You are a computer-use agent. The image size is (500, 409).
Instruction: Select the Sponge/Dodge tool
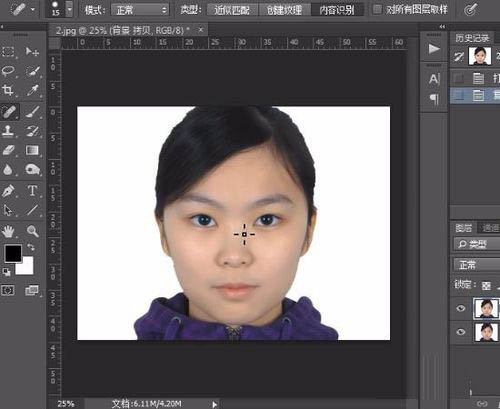(x=32, y=170)
